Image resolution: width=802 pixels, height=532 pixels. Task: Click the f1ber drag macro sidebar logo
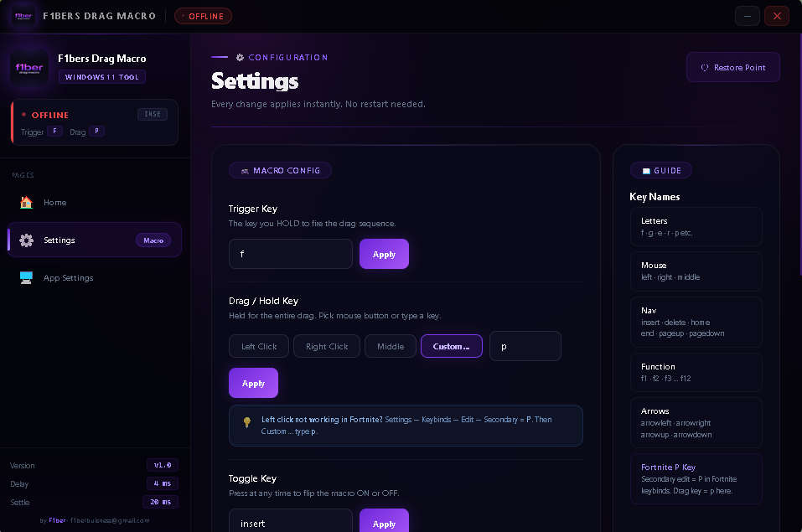coord(29,68)
